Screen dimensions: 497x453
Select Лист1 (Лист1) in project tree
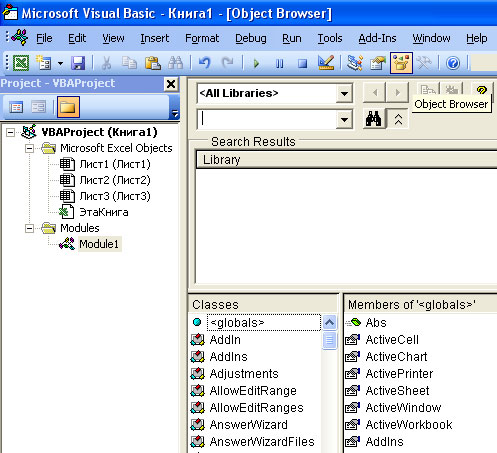[115, 164]
